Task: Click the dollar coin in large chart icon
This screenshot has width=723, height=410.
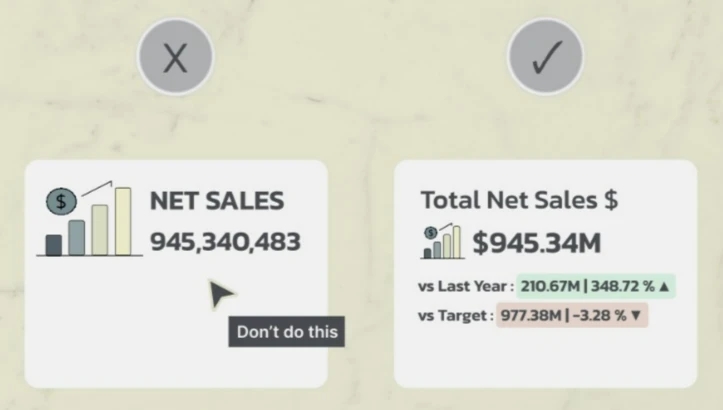Action: 61,202
